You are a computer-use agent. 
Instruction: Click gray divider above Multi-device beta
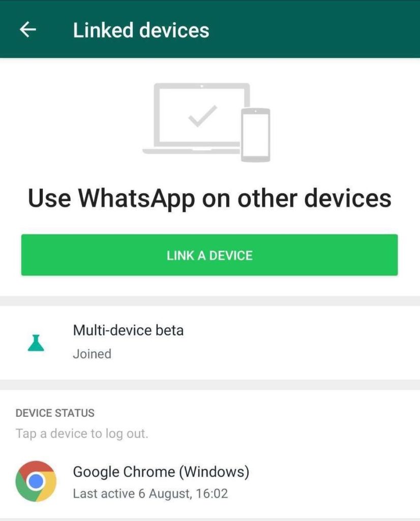[x=210, y=301]
